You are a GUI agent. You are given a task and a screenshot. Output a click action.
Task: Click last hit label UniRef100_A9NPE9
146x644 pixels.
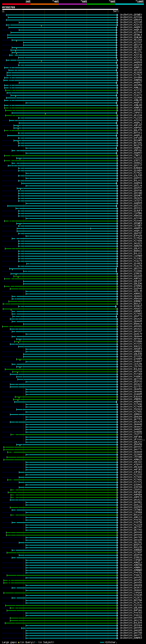(131, 638)
